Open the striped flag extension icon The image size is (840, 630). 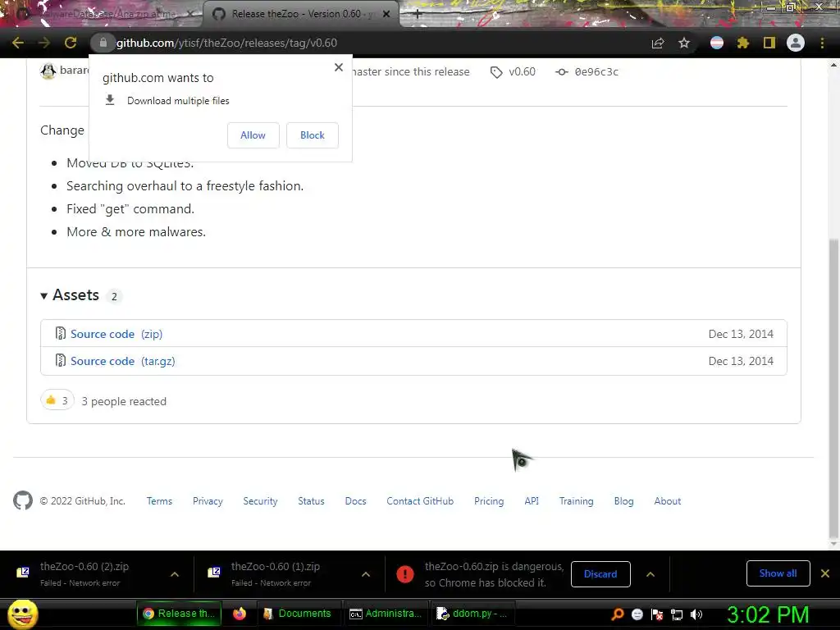[x=717, y=43]
